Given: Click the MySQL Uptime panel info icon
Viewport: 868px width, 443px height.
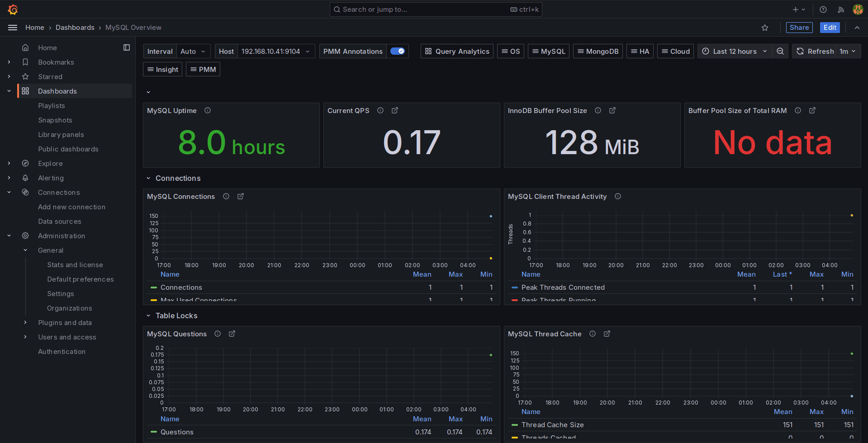Looking at the screenshot, I should 208,110.
